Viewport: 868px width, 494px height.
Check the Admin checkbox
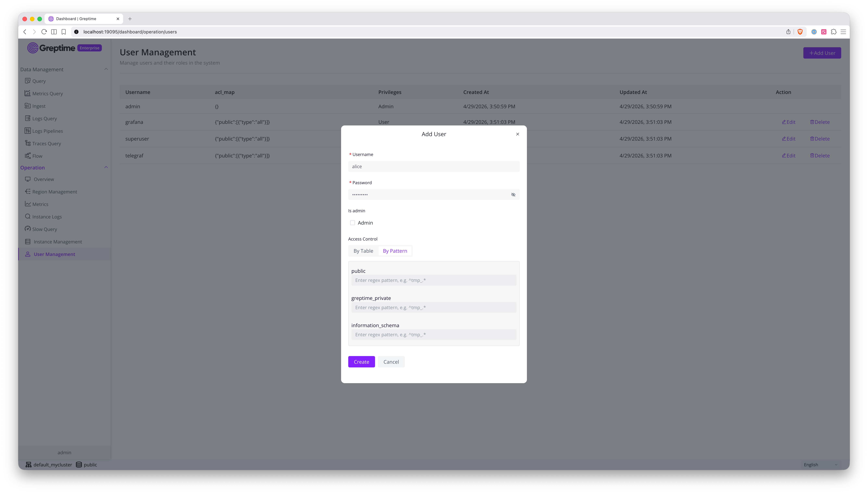352,223
